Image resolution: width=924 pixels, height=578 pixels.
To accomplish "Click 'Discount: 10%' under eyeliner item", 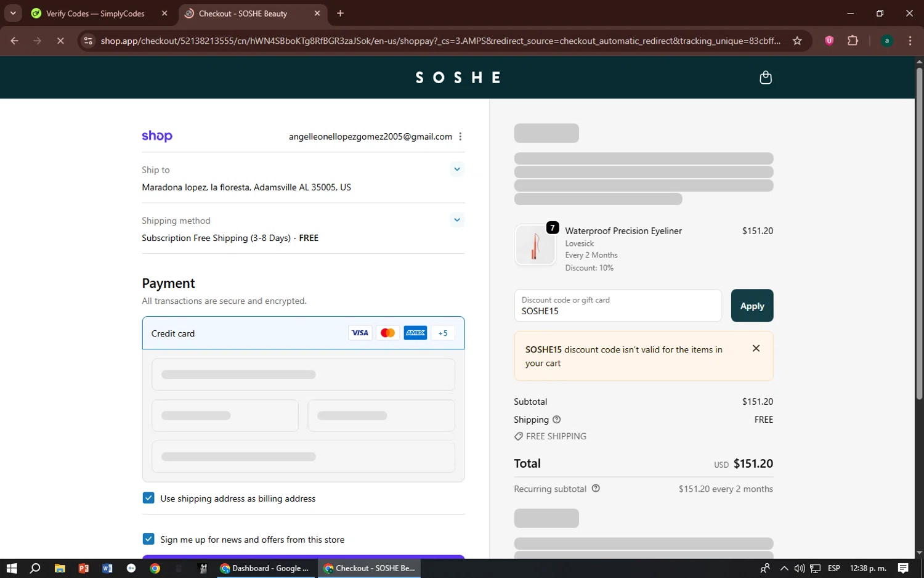I will [590, 268].
